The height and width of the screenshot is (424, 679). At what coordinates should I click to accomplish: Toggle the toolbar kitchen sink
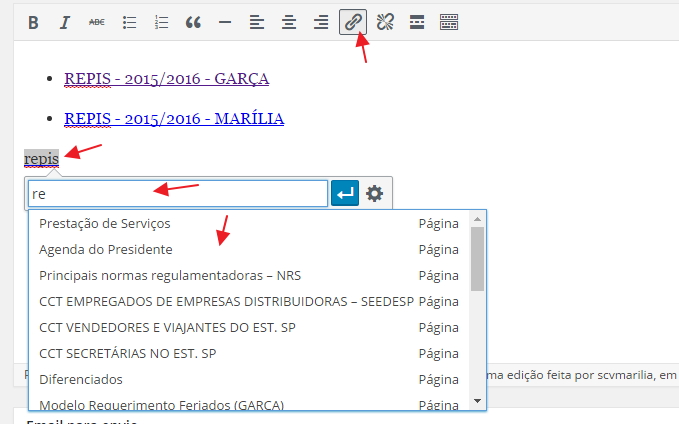(x=449, y=22)
